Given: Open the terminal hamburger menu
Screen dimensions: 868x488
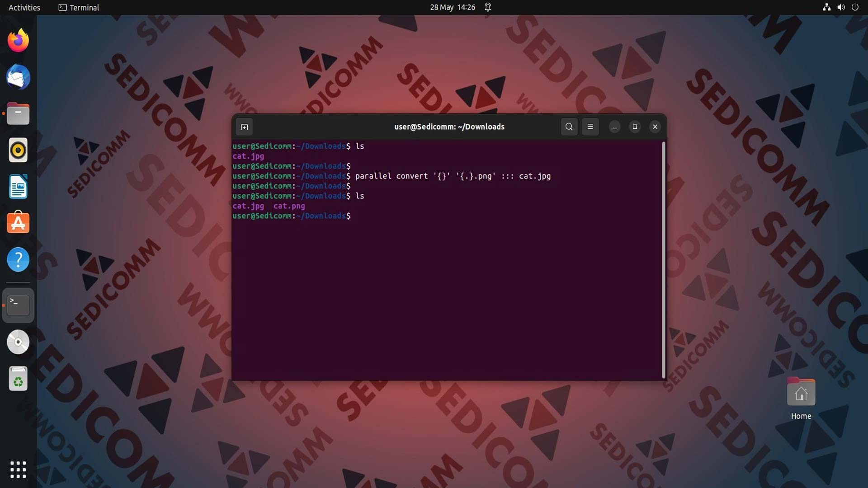Looking at the screenshot, I should click(590, 127).
